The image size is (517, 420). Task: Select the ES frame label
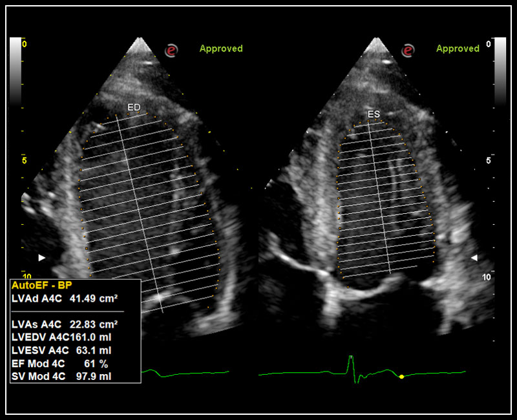pyautogui.click(x=374, y=114)
